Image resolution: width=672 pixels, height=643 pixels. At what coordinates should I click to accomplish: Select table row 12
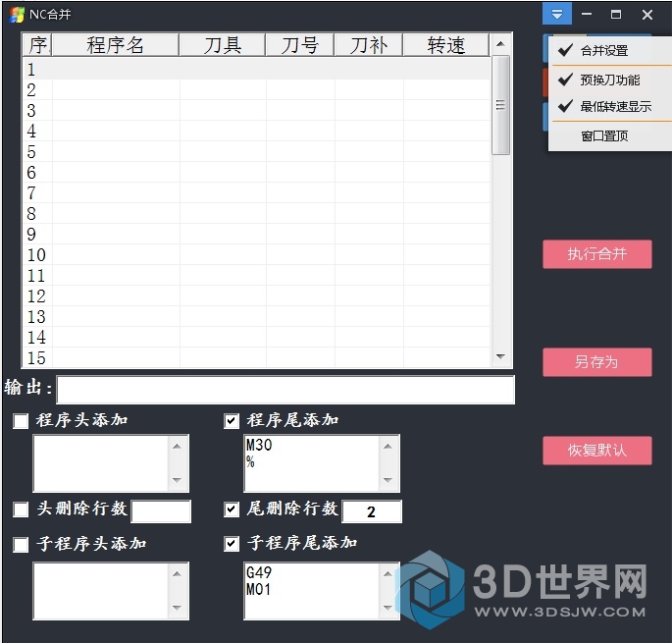coord(256,295)
